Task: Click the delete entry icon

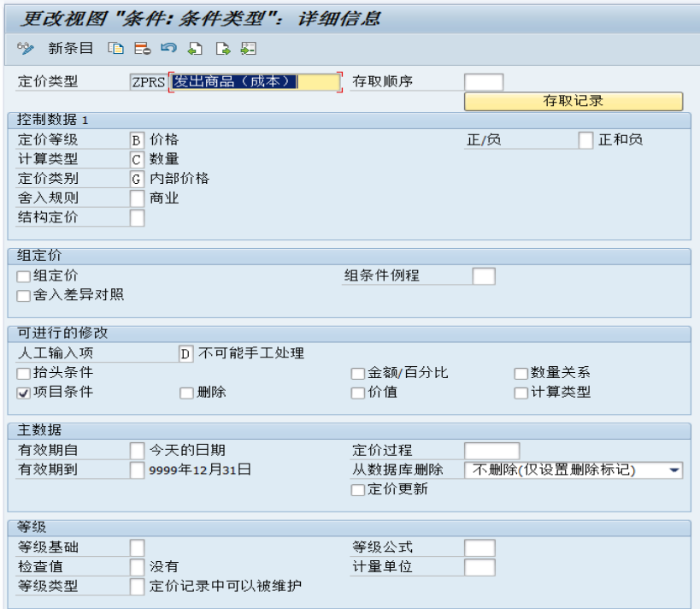Action: click(143, 48)
